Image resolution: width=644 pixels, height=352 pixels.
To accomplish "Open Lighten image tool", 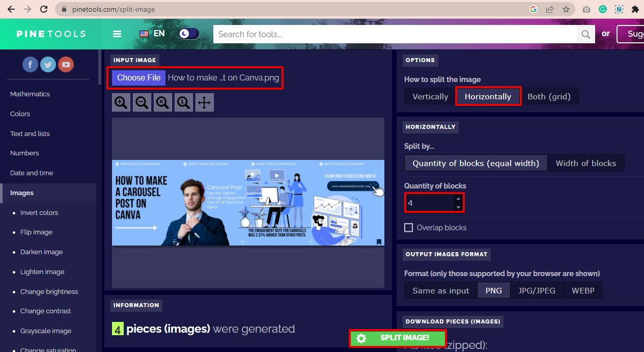I will (x=42, y=272).
